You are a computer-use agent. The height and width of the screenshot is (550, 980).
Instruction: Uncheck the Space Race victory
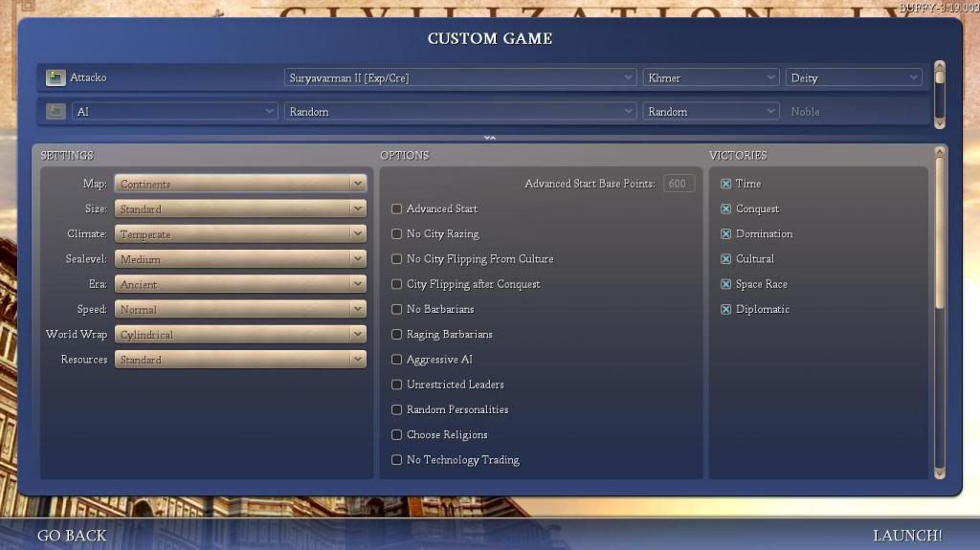[725, 284]
